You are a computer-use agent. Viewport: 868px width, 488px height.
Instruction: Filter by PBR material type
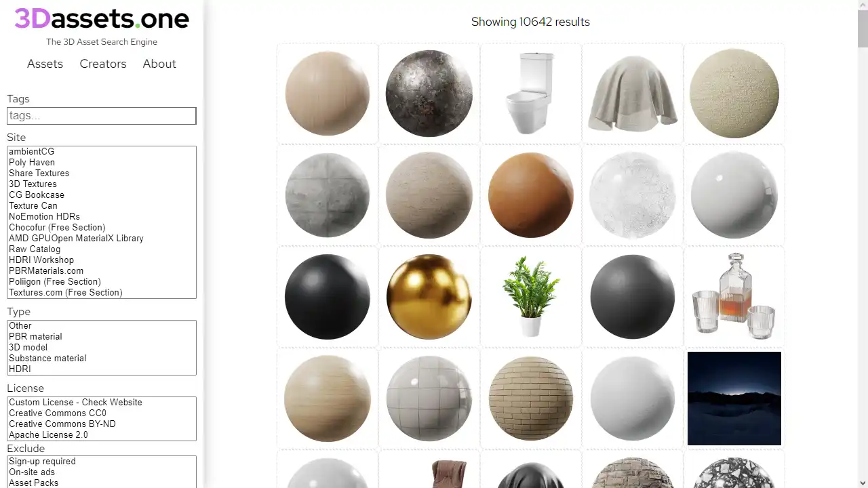pos(35,336)
